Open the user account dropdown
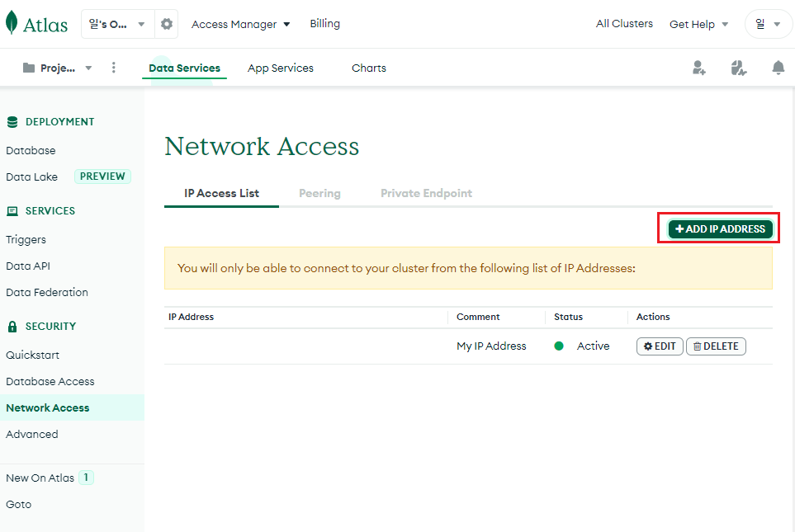Viewport: 795px width, 532px height. pyautogui.click(x=768, y=24)
